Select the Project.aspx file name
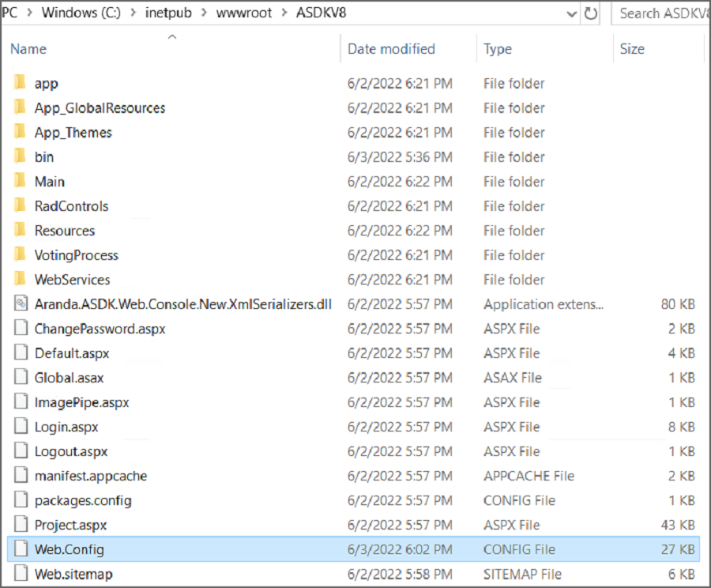 click(71, 525)
